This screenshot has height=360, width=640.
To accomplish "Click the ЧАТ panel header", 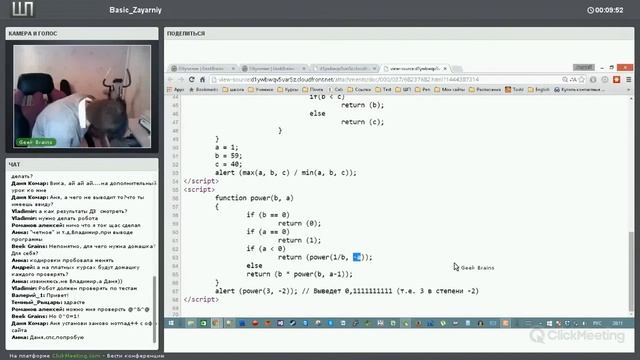I will (82, 164).
